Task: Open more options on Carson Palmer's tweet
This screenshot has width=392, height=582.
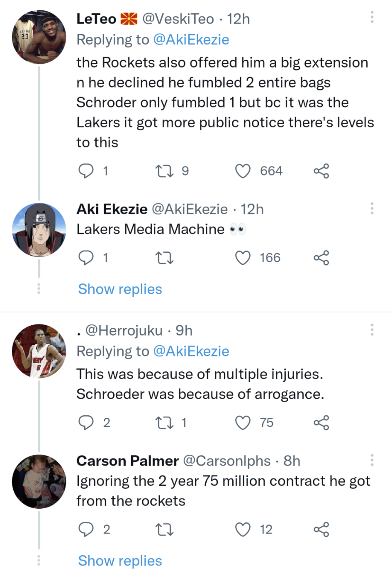Action: [372, 460]
